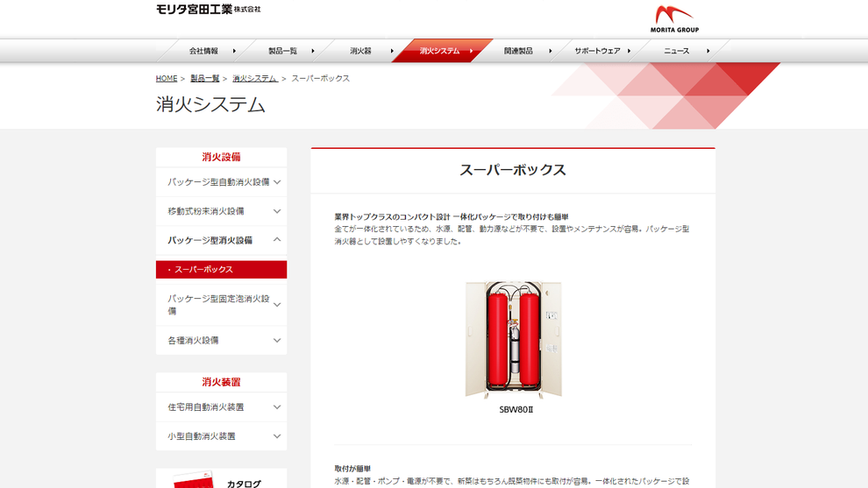
Task: Click the スーパーボックス breadcrumb text
Action: click(x=321, y=79)
